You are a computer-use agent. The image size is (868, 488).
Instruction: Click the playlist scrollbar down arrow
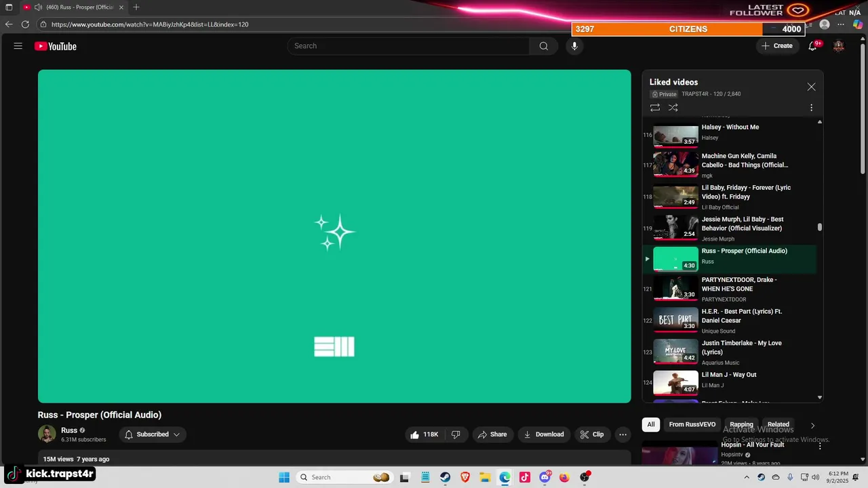[x=820, y=397]
